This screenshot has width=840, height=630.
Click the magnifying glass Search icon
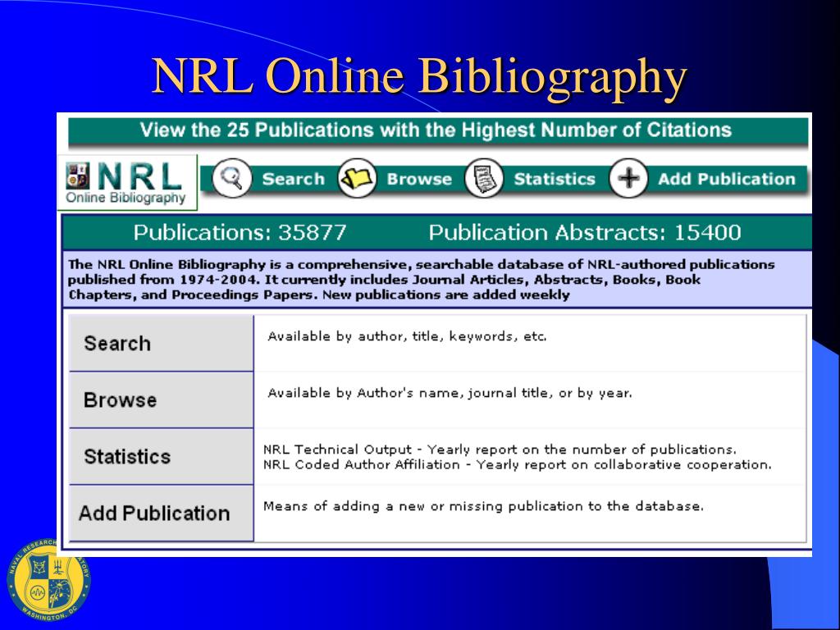[231, 178]
